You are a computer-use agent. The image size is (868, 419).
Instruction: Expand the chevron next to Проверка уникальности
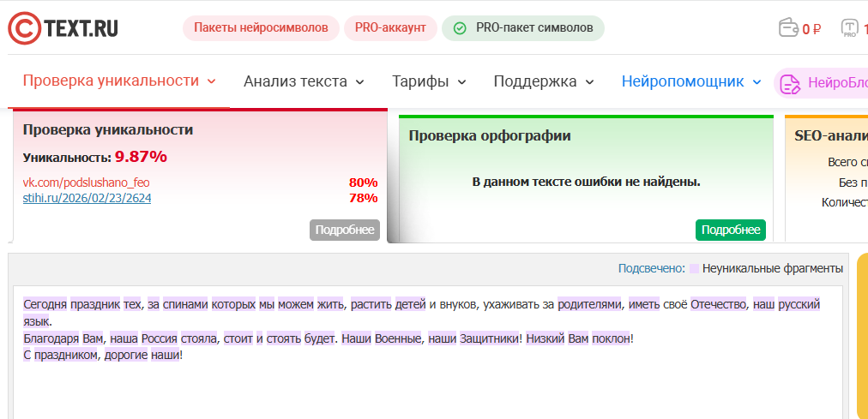211,81
